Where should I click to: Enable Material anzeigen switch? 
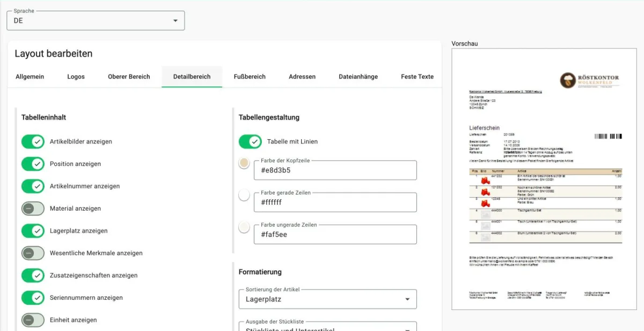point(33,208)
